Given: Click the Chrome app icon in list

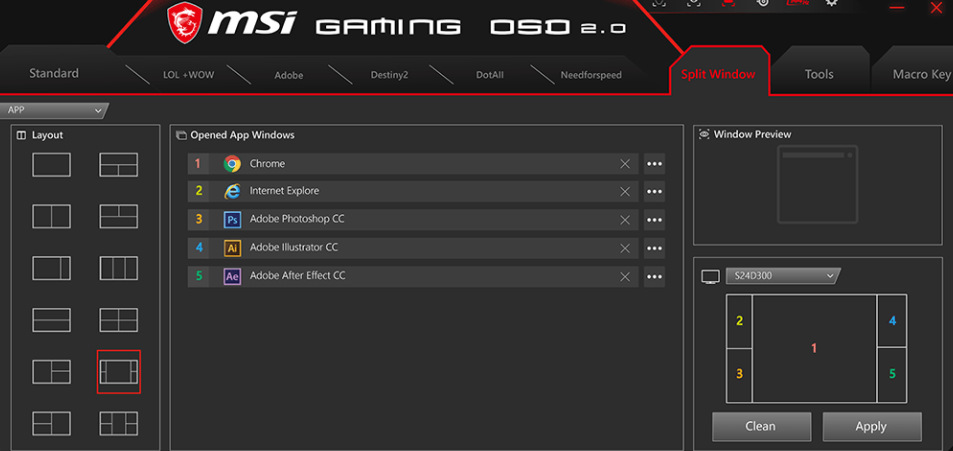Looking at the screenshot, I should click(232, 164).
